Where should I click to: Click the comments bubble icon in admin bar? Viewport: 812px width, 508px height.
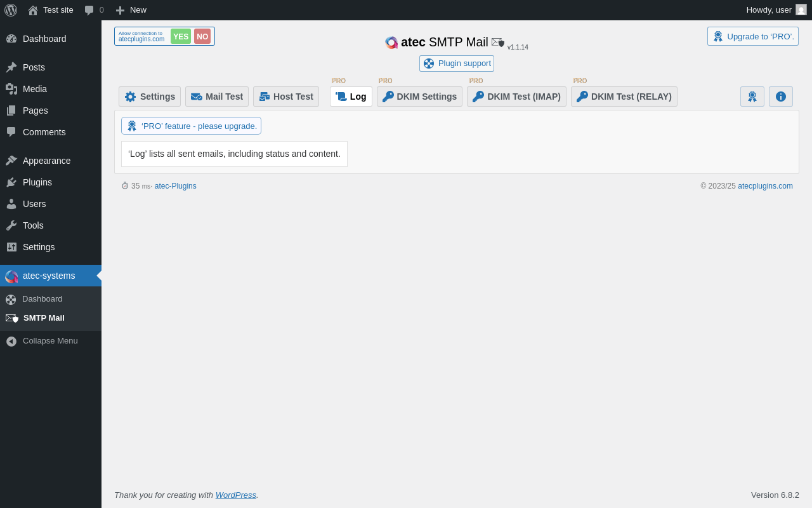pos(89,10)
